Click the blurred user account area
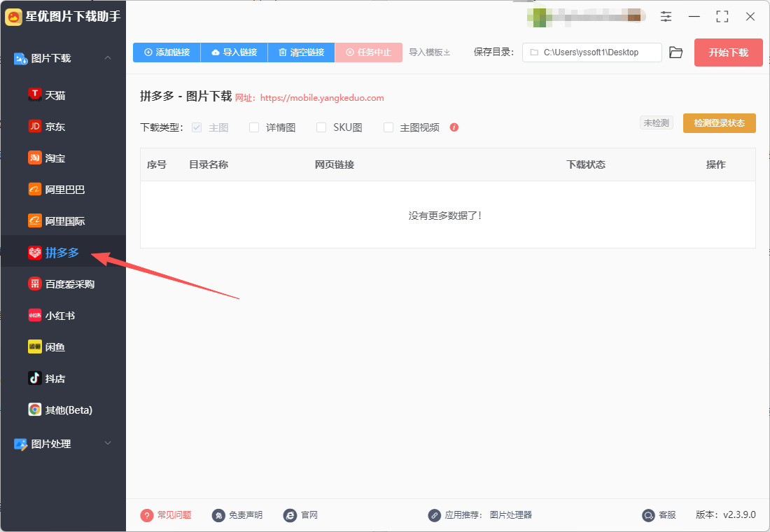The height and width of the screenshot is (532, 770). pyautogui.click(x=586, y=17)
